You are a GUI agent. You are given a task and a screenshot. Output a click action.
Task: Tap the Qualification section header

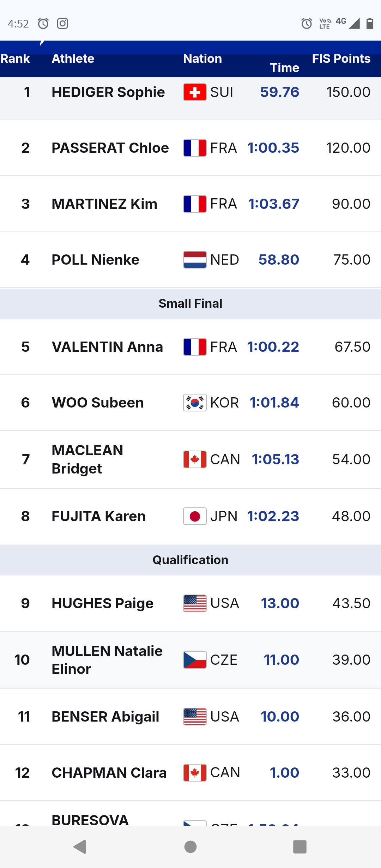(x=190, y=560)
